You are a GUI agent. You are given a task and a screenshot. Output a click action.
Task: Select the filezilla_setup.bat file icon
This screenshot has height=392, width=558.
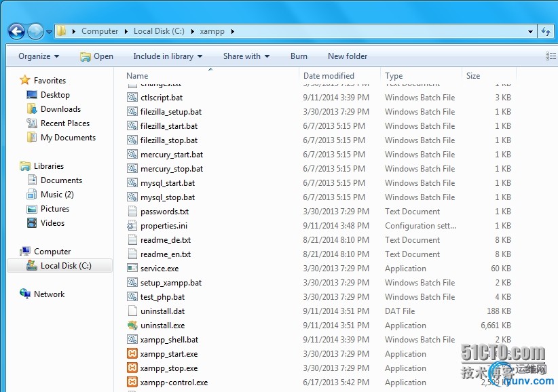click(x=132, y=111)
